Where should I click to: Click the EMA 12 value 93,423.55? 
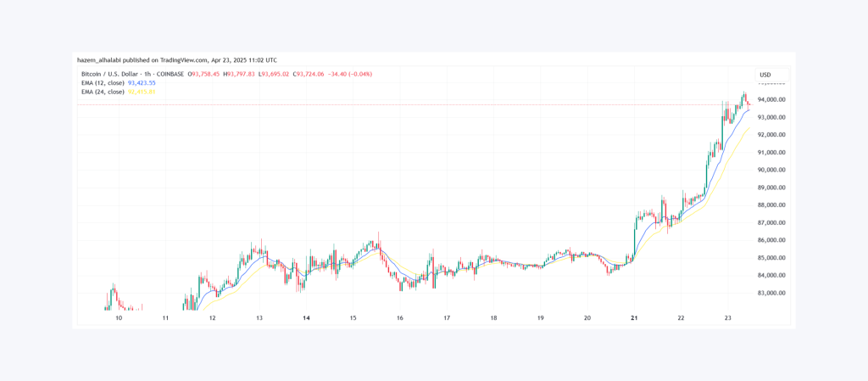pyautogui.click(x=142, y=82)
